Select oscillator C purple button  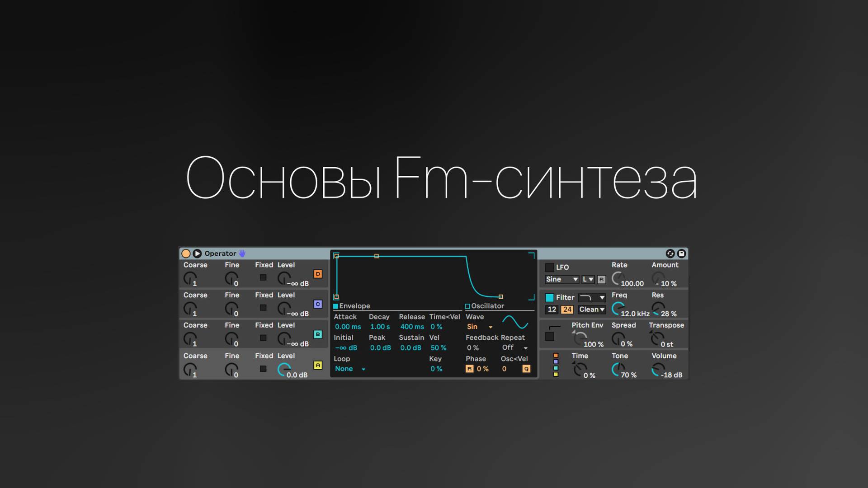point(318,304)
